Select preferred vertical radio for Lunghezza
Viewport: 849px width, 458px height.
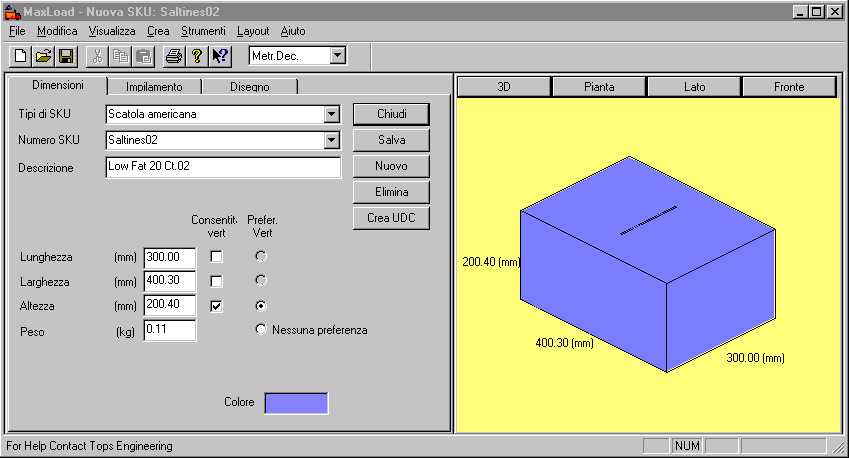[x=261, y=256]
